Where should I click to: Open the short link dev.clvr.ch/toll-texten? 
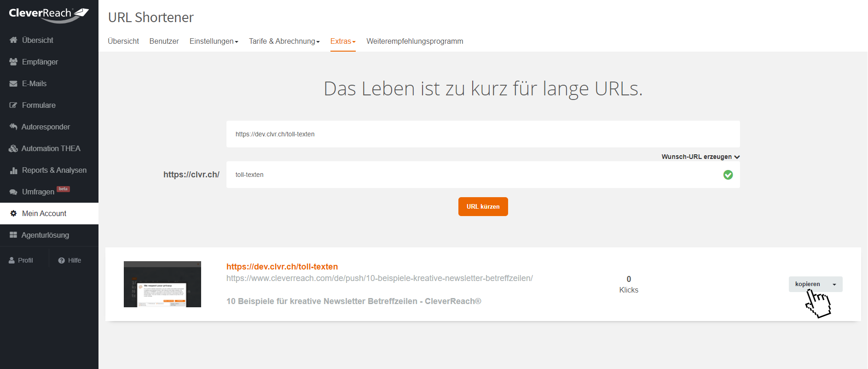tap(282, 267)
